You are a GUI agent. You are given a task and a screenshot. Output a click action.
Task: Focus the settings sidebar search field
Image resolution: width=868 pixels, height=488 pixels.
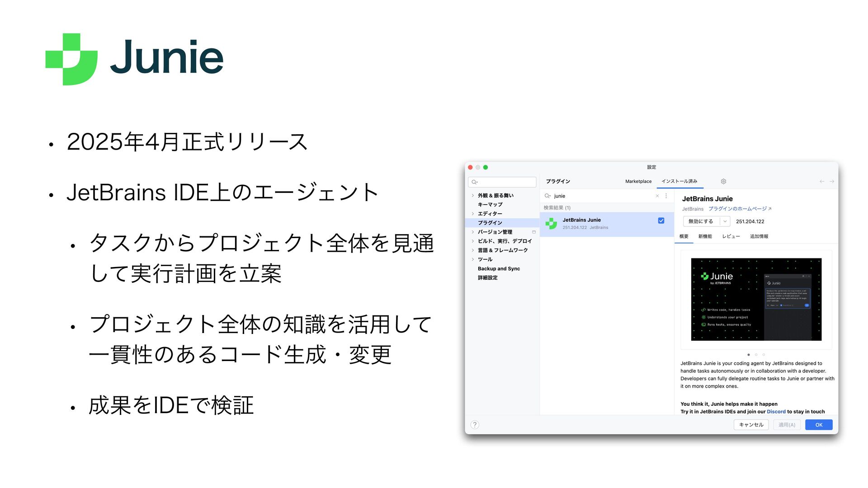(x=502, y=182)
